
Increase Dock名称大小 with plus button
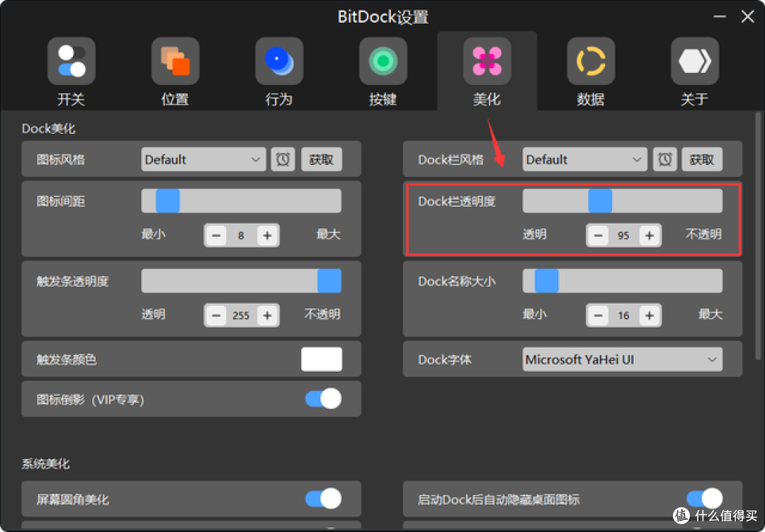click(650, 315)
